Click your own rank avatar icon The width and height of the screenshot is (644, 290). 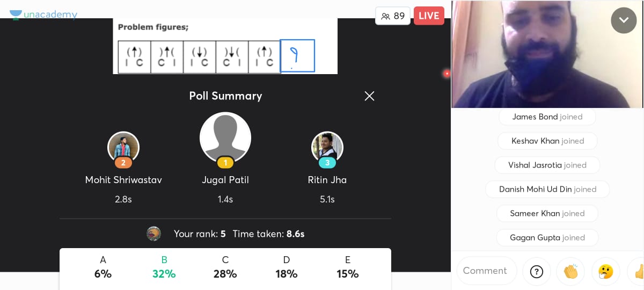tap(154, 234)
